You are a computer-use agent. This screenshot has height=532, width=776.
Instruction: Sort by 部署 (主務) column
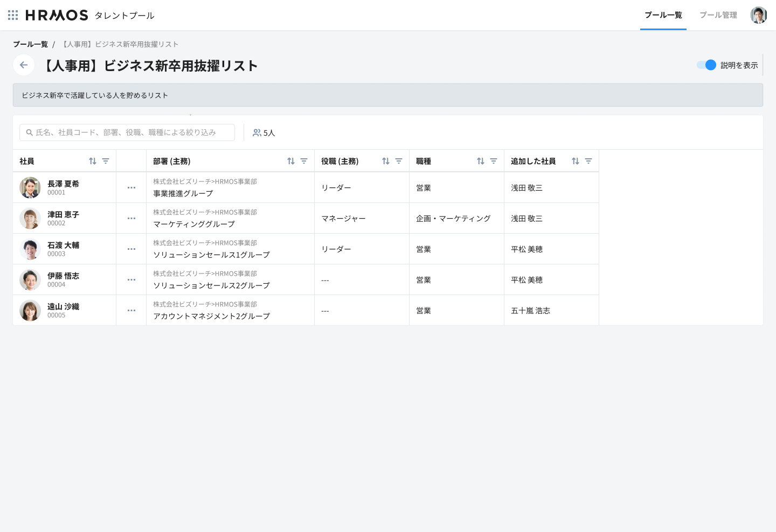click(291, 161)
